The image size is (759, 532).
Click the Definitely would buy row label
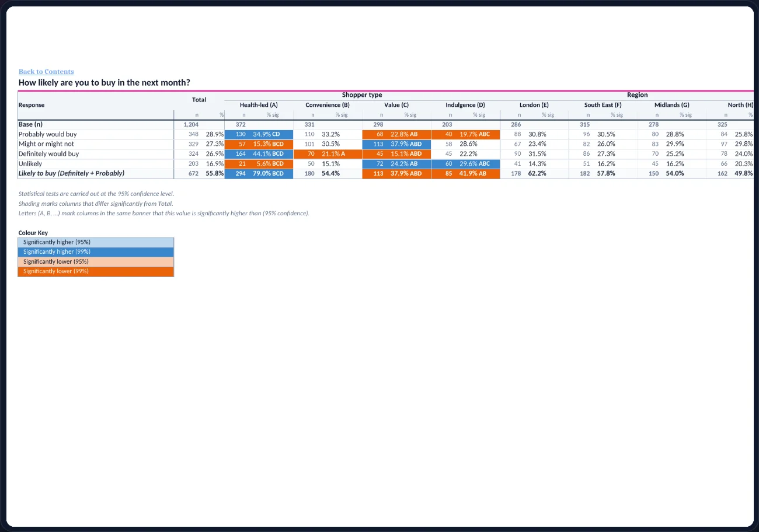point(48,154)
